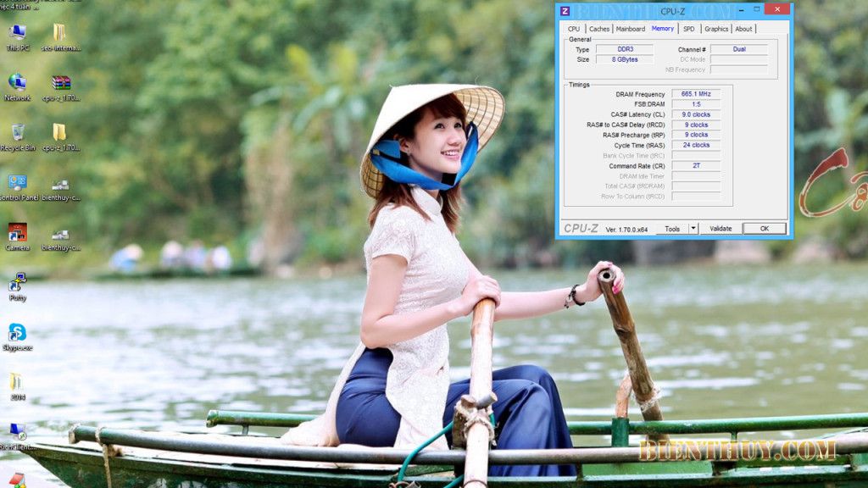This screenshot has width=868, height=488.
Task: Open the SPD tab
Action: coord(688,29)
